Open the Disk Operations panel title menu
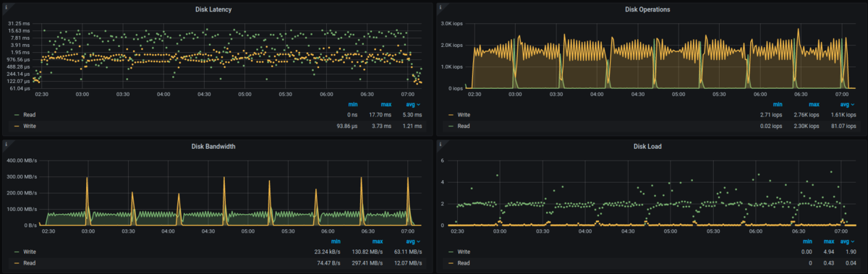The width and height of the screenshot is (868, 274). coord(647,9)
